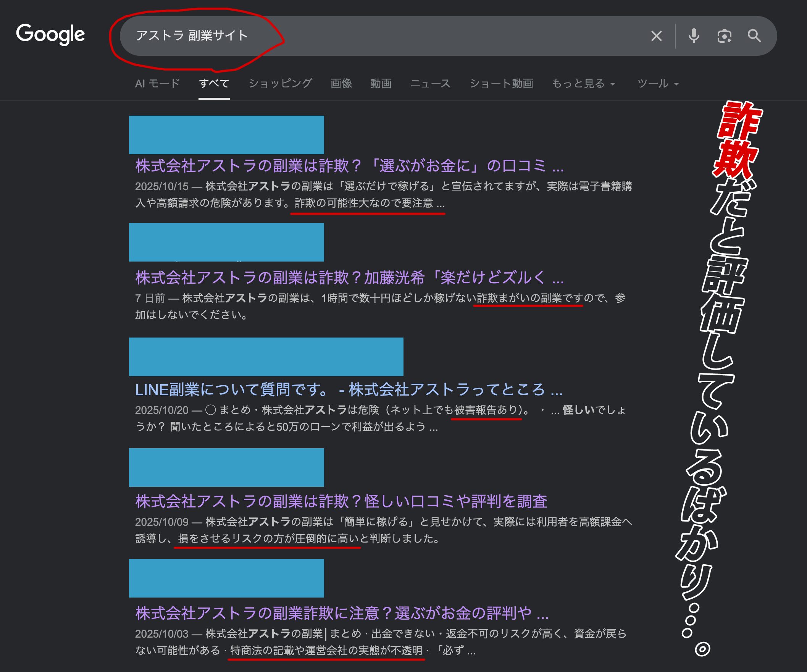807x672 pixels.
Task: Click the 怪しい口コミや評判を調査 result
Action: [x=342, y=501]
